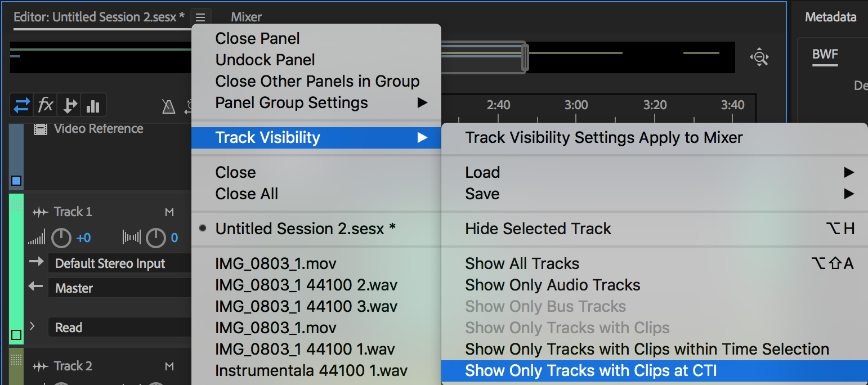This screenshot has height=385, width=868.
Task: Click the metronome icon above the tracks
Action: 168,106
